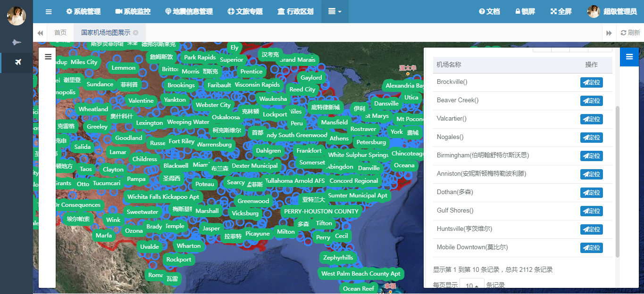The image size is (644, 294).
Task: Open the 地震信息管理 menu
Action: click(189, 11)
